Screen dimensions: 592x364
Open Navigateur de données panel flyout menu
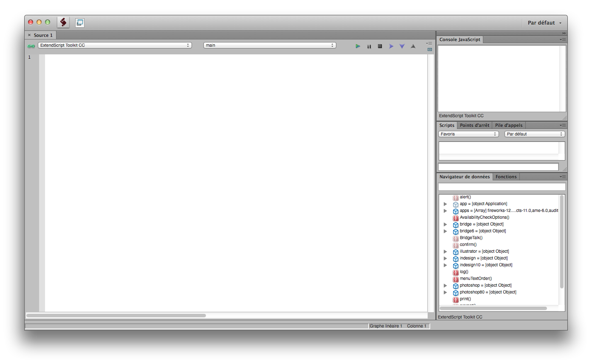point(563,177)
